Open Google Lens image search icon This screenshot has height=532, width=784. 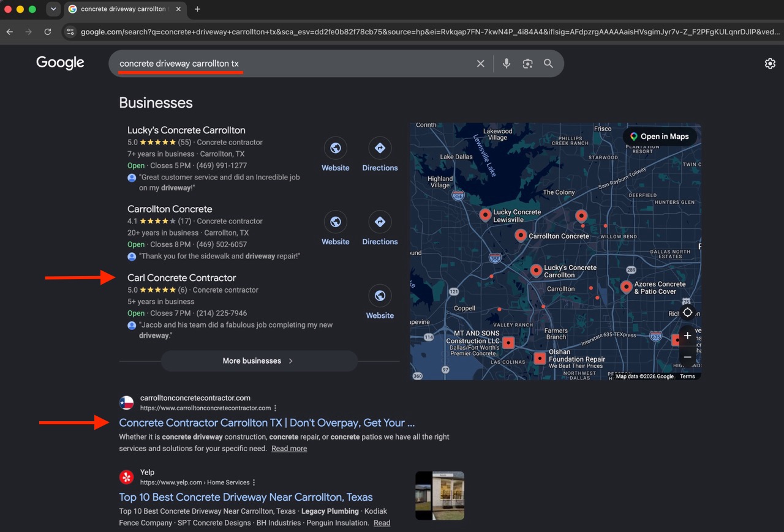tap(527, 64)
